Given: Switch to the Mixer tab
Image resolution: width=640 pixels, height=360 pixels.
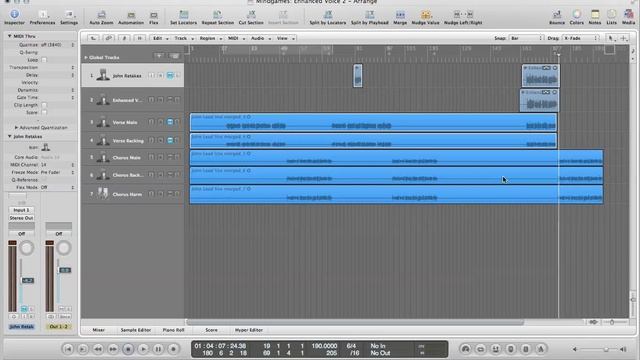Looking at the screenshot, I should click(98, 330).
